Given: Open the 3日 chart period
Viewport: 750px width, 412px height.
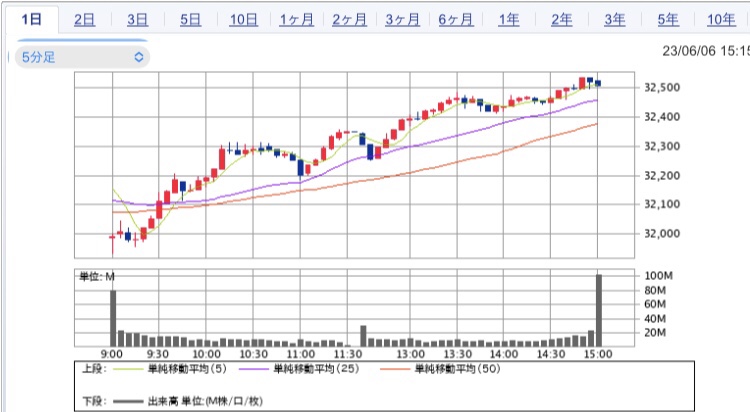Looking at the screenshot, I should [137, 20].
